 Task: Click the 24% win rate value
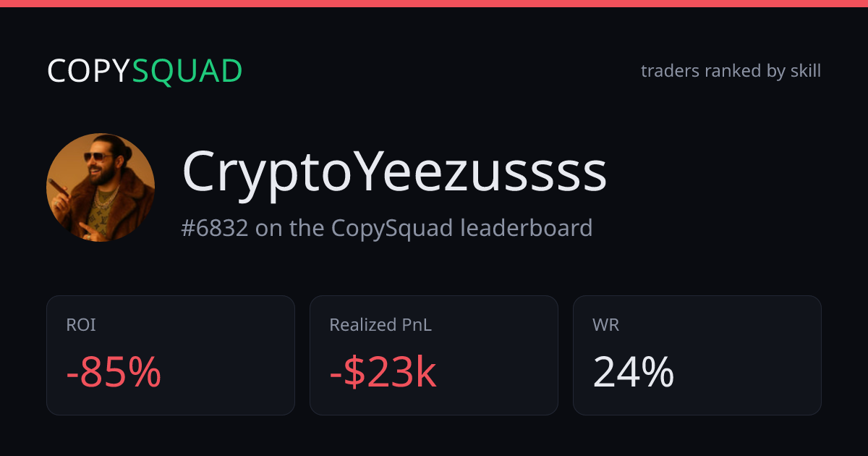634,373
